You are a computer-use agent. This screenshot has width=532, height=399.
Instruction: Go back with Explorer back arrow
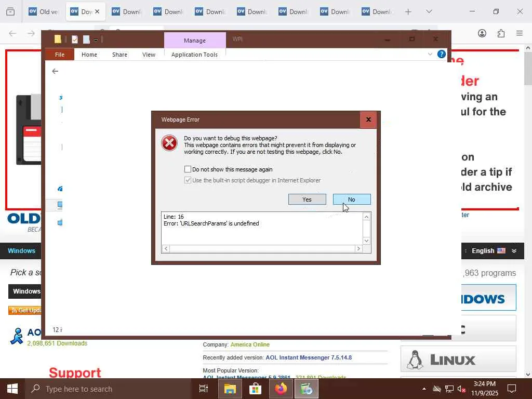click(55, 71)
